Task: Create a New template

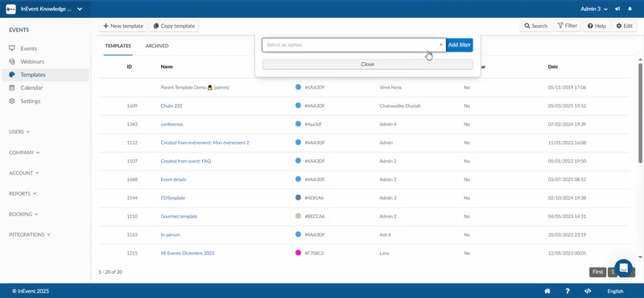Action: pyautogui.click(x=123, y=26)
